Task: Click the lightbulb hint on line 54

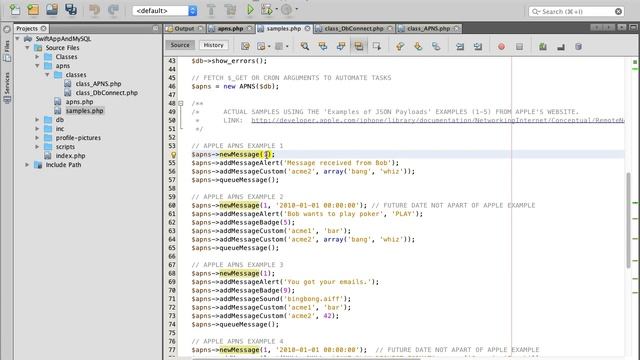Action: [173, 155]
